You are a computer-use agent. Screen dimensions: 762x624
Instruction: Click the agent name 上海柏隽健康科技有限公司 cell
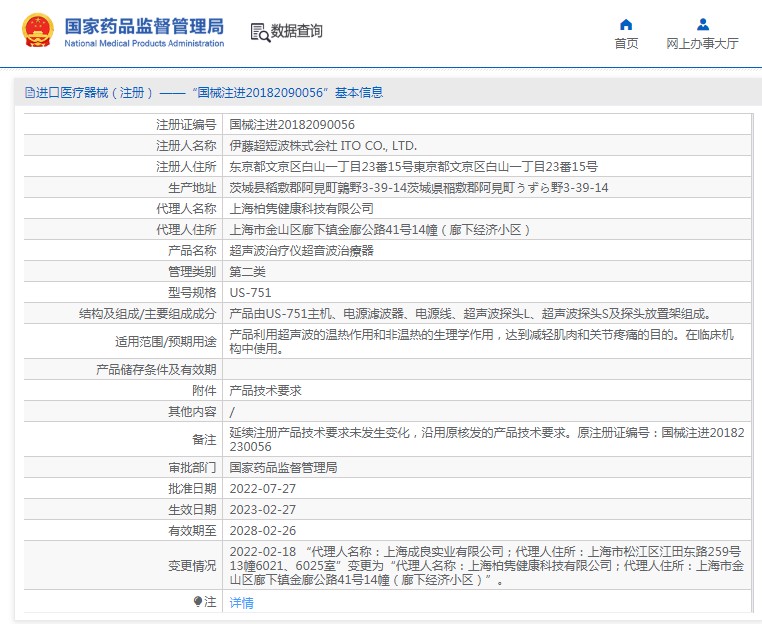(301, 209)
